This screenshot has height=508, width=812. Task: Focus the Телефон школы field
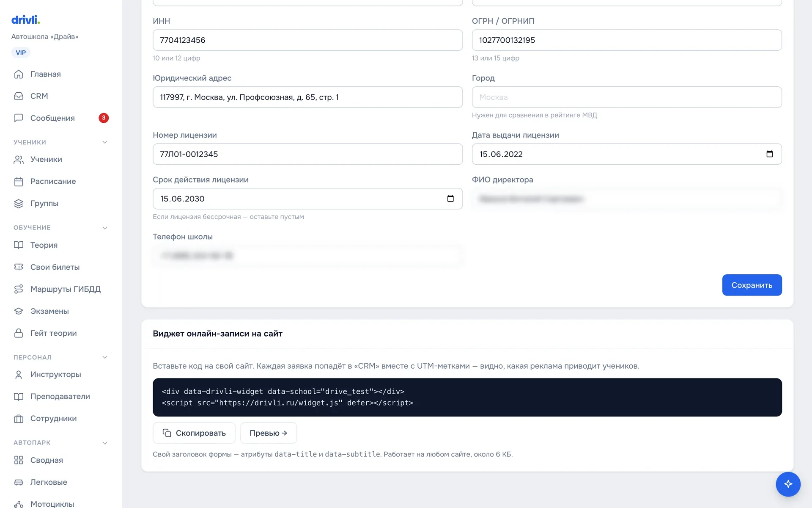(307, 256)
